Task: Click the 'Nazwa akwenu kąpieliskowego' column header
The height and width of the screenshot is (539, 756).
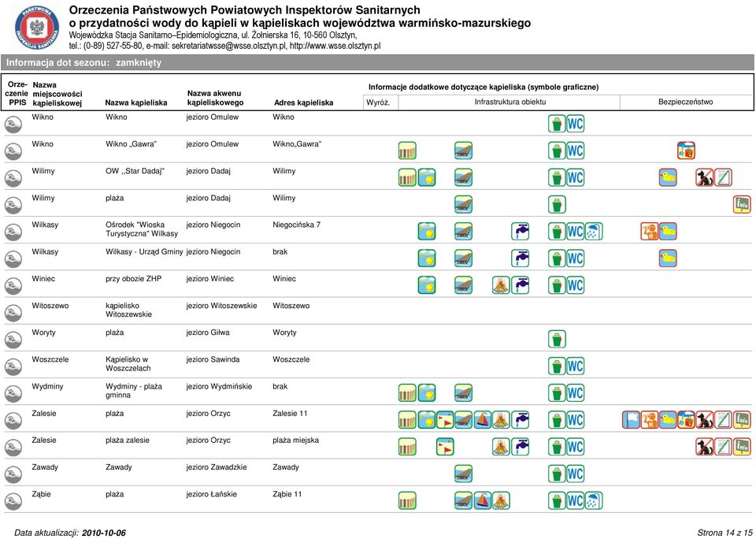Action: coord(216,98)
